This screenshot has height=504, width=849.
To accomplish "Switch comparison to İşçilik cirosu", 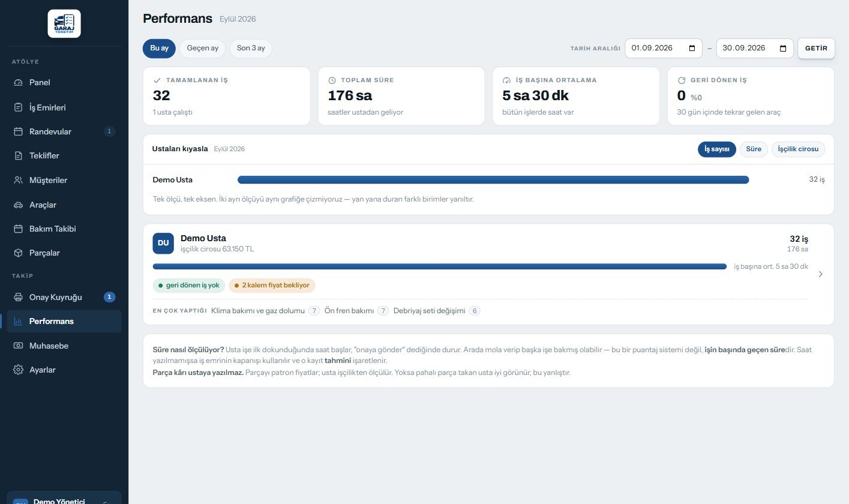I will click(x=798, y=149).
